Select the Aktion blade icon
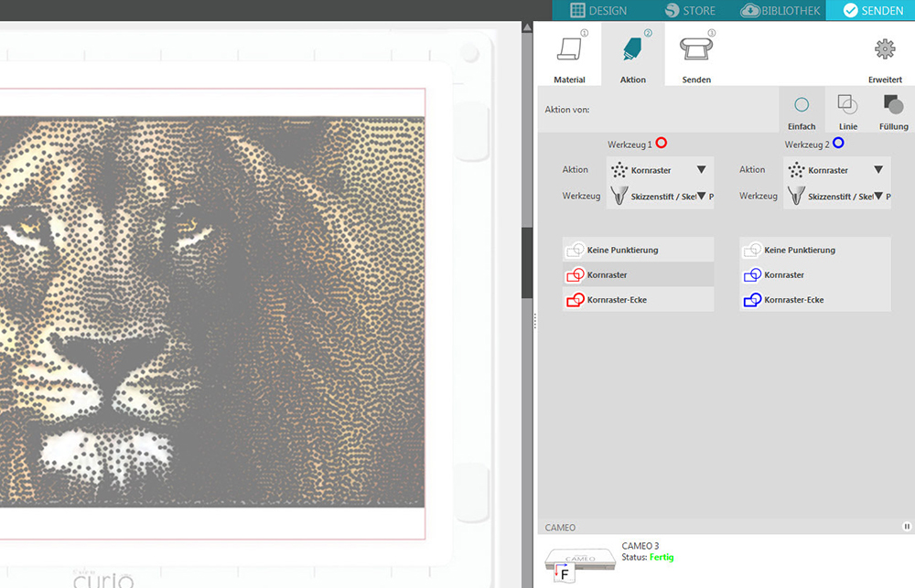 click(632, 51)
